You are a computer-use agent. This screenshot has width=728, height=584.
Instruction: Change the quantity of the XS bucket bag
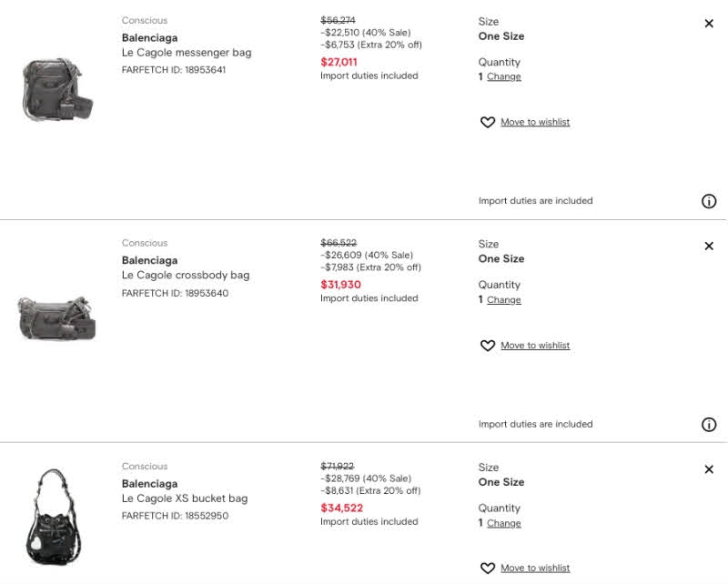(504, 524)
